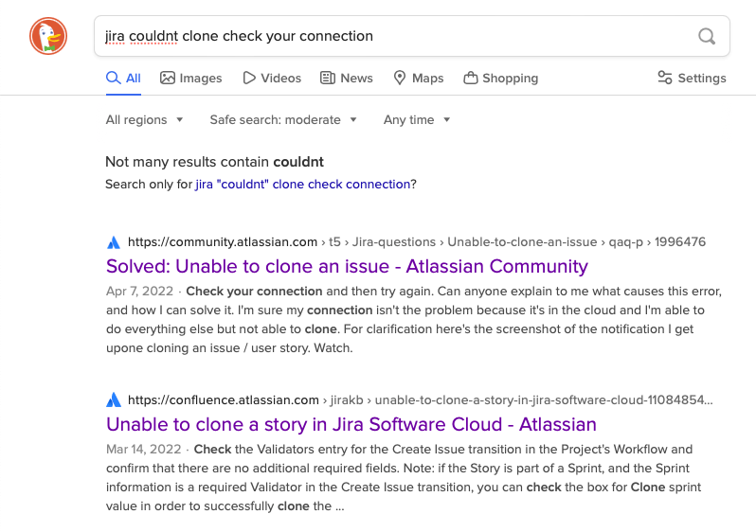This screenshot has height=532, width=756.
Task: Select the All results tab
Action: (x=123, y=79)
